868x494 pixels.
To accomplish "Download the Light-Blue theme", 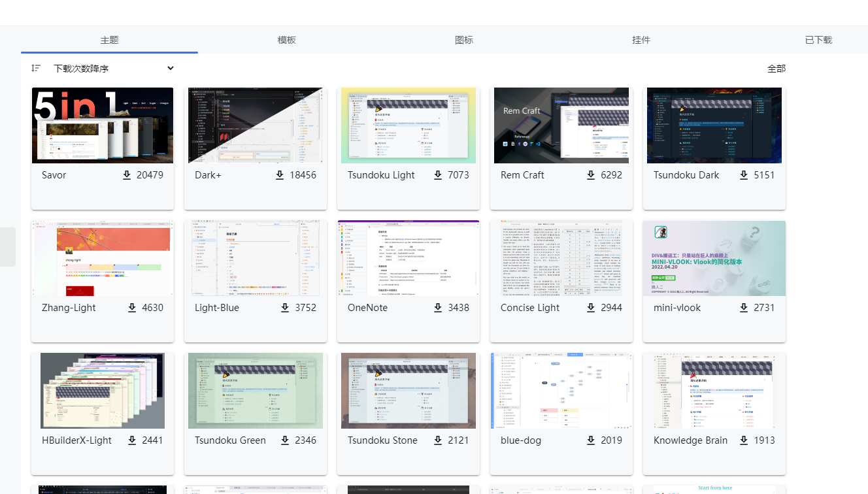I will [285, 308].
